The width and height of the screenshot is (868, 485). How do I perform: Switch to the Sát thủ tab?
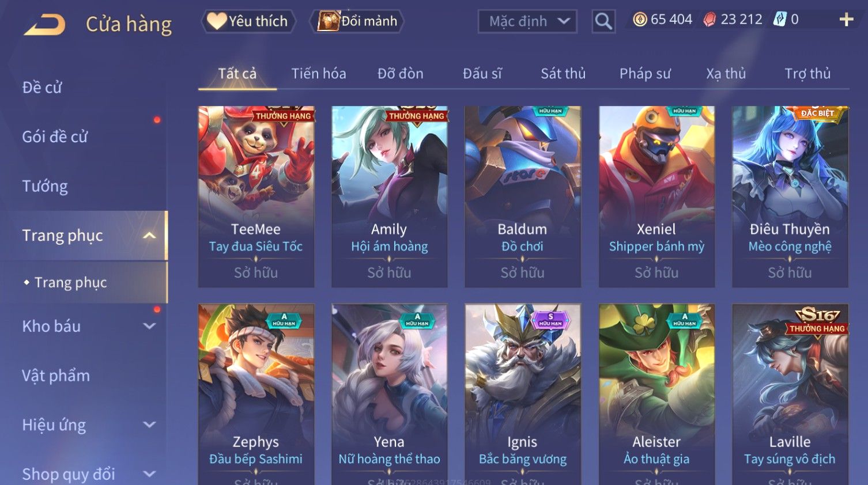point(563,74)
